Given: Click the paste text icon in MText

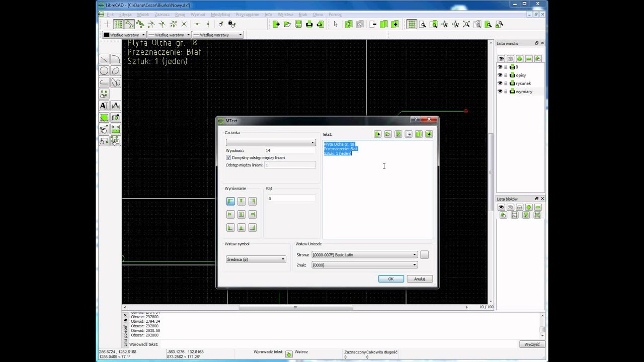Looking at the screenshot, I should [429, 134].
